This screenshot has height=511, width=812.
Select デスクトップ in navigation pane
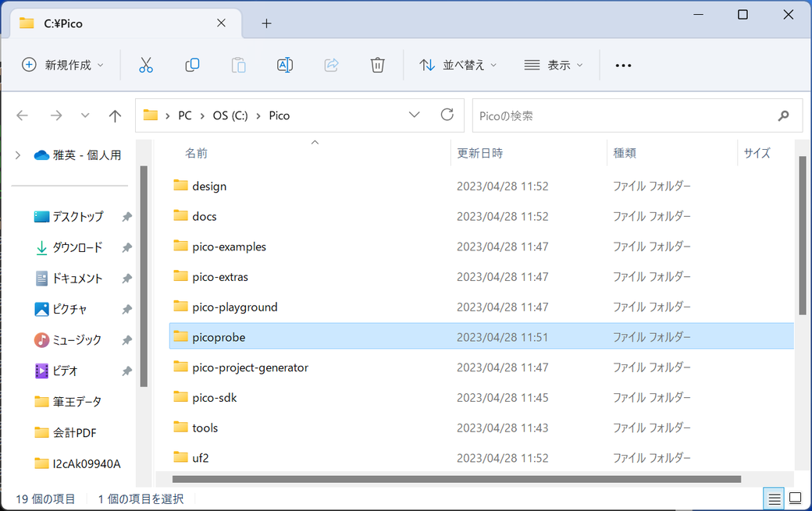(x=77, y=217)
